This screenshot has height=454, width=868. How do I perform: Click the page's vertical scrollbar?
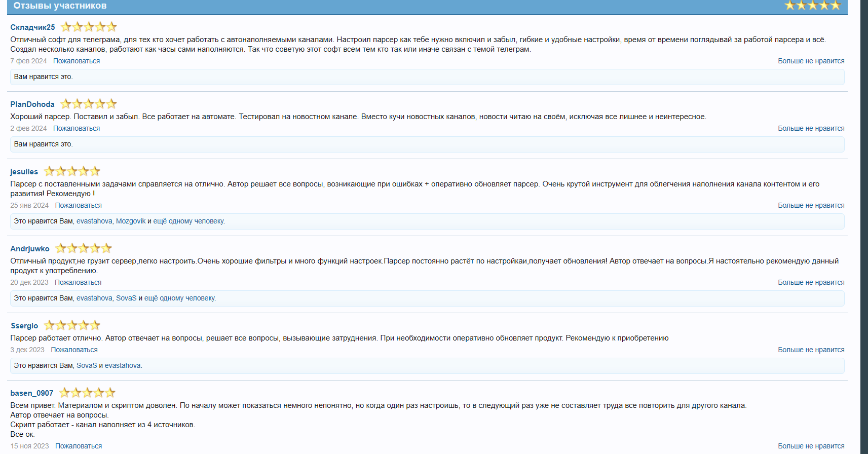[864, 227]
